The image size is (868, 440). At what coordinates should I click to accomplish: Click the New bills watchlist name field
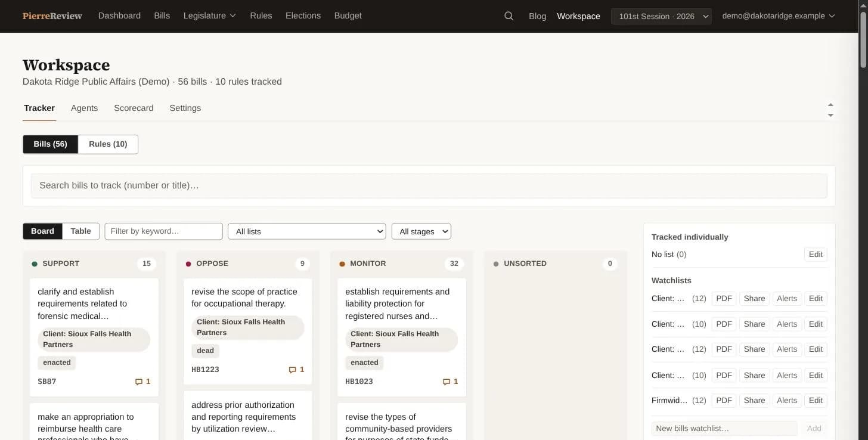724,428
